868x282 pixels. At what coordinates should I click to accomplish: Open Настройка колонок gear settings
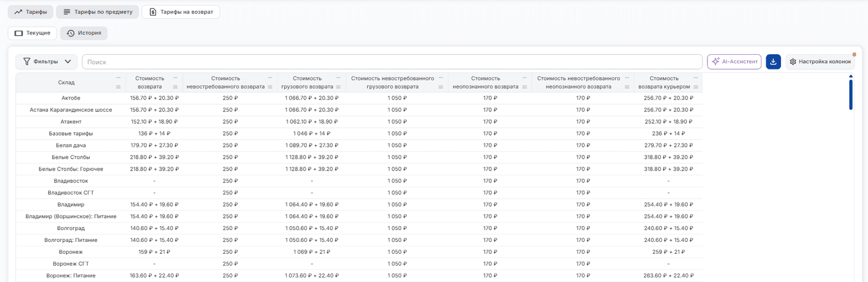pos(820,62)
